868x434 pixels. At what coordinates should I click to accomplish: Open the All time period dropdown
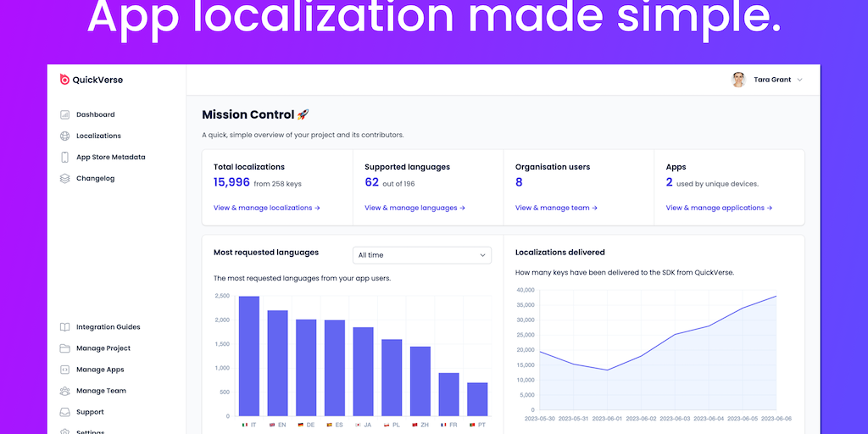[x=422, y=255]
